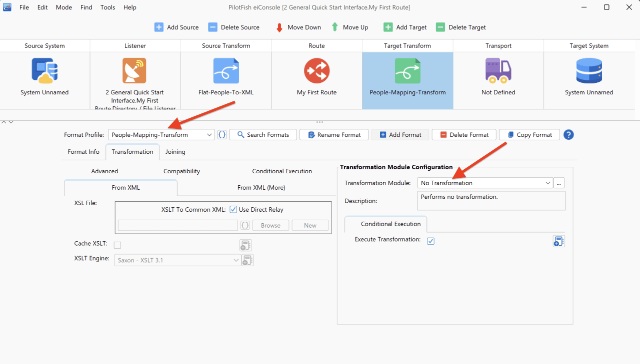Open the Listener satellite dish icon
640x364 pixels.
[134, 70]
